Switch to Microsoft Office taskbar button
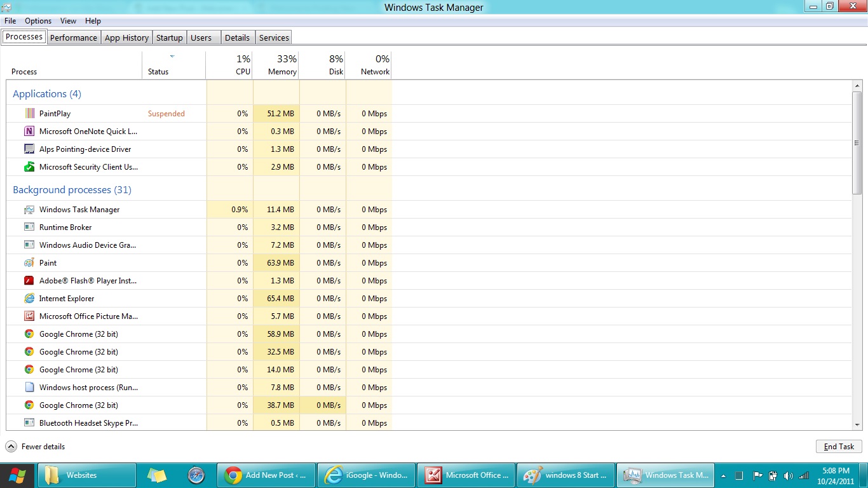Screen dimensions: 868x488 (466, 475)
